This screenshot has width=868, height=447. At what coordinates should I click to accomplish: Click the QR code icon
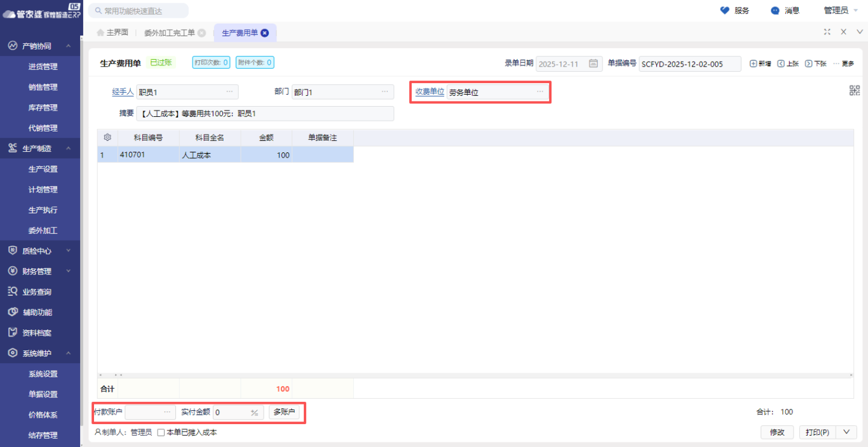(854, 91)
